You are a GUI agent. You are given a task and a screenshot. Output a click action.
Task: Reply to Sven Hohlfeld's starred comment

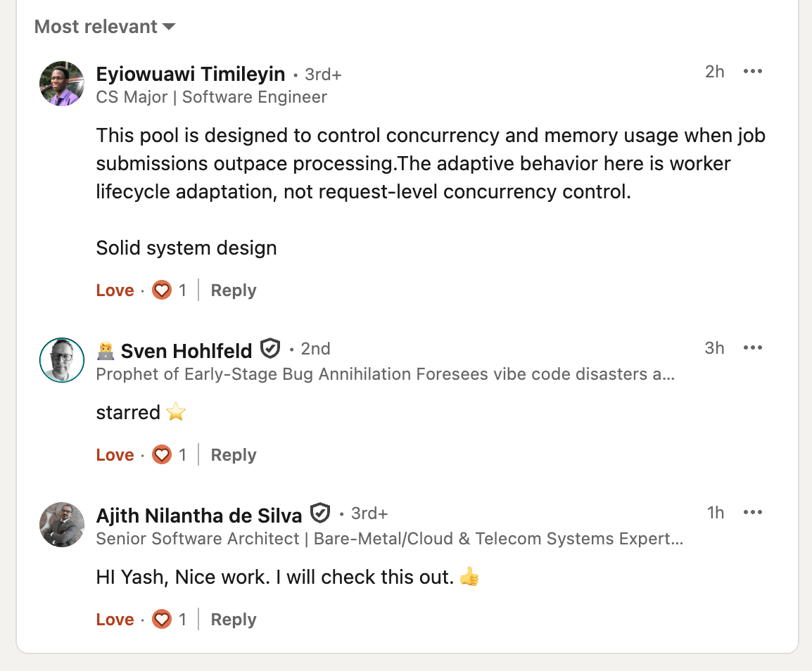click(234, 455)
